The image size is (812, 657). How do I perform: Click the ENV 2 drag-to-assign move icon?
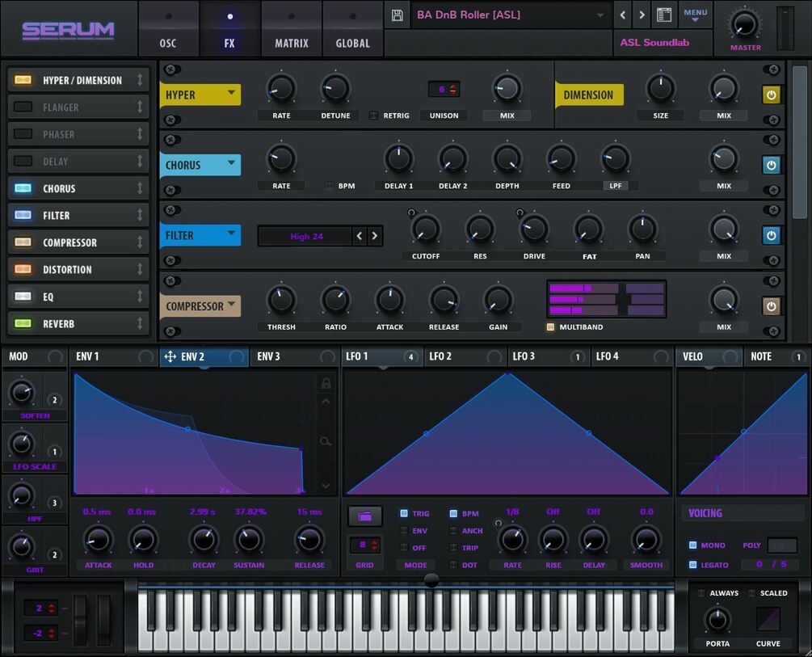pyautogui.click(x=170, y=356)
